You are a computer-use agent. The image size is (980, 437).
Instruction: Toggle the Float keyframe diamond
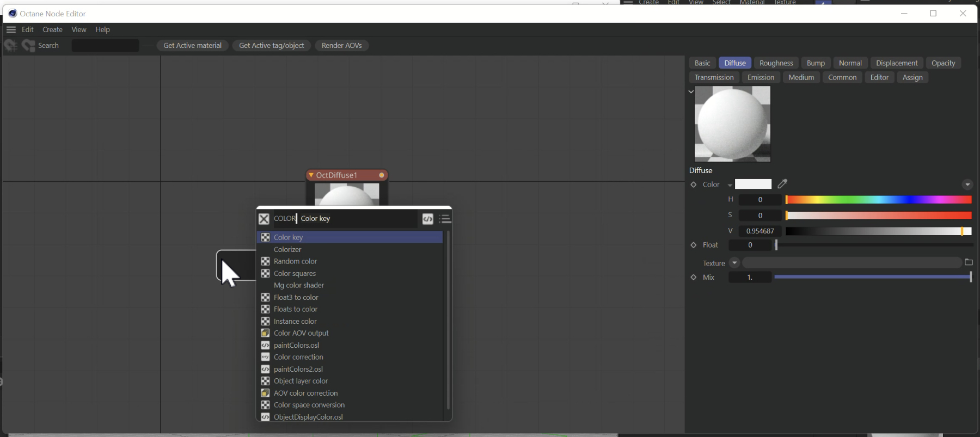694,245
